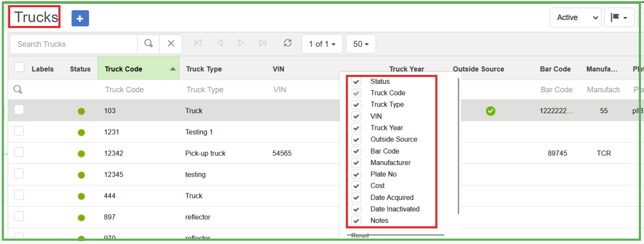Click in the Search Trucks field
The width and height of the screenshot is (644, 244).
coord(73,44)
